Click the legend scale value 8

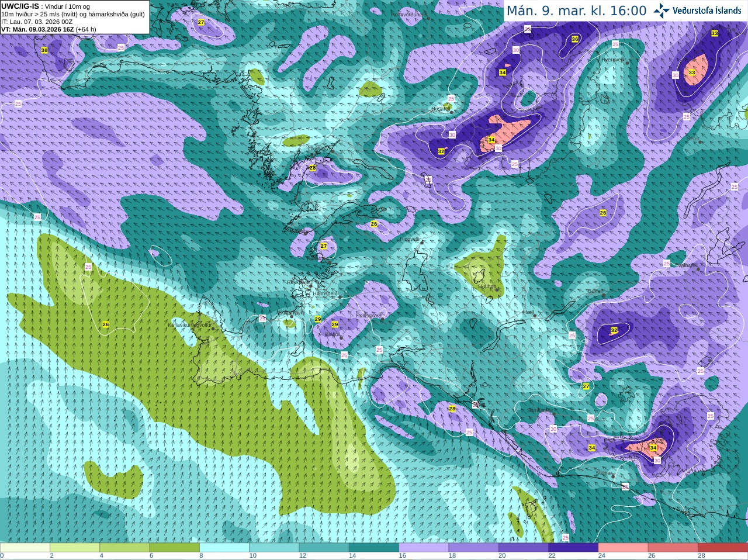(201, 556)
